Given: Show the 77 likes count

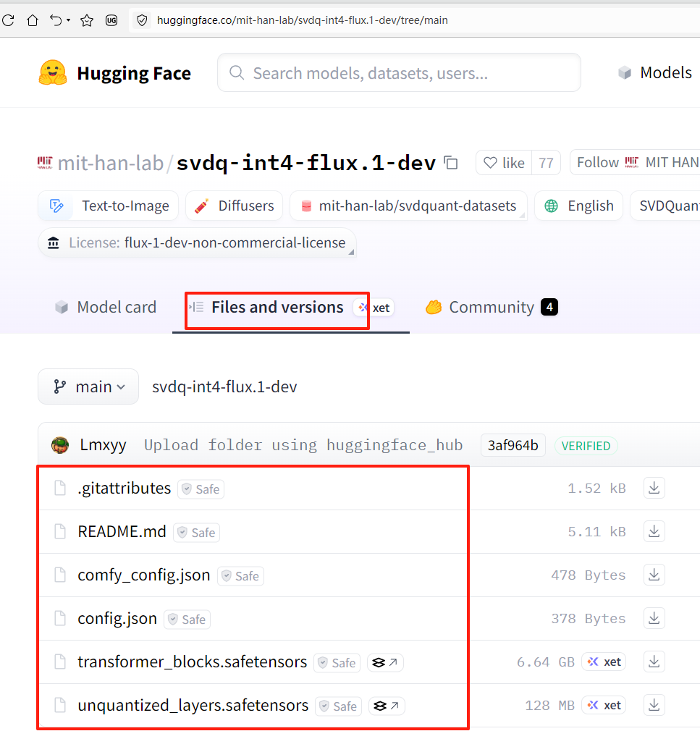Looking at the screenshot, I should click(546, 163).
